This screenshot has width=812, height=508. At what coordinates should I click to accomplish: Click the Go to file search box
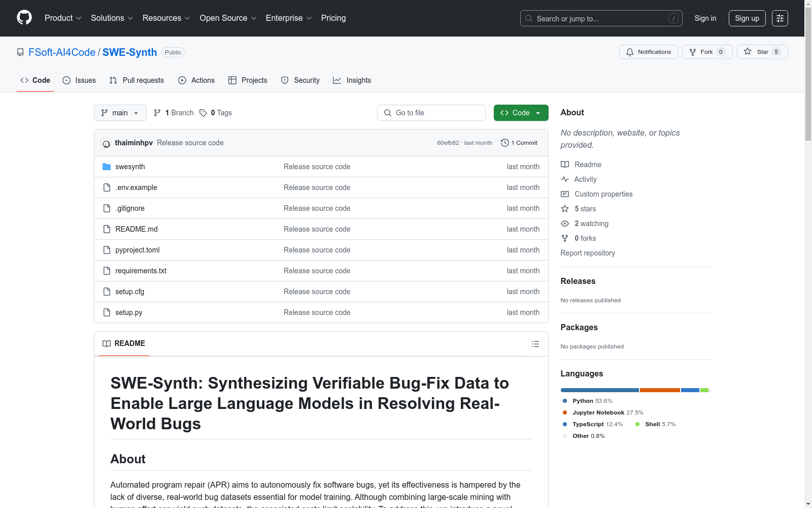pos(431,113)
